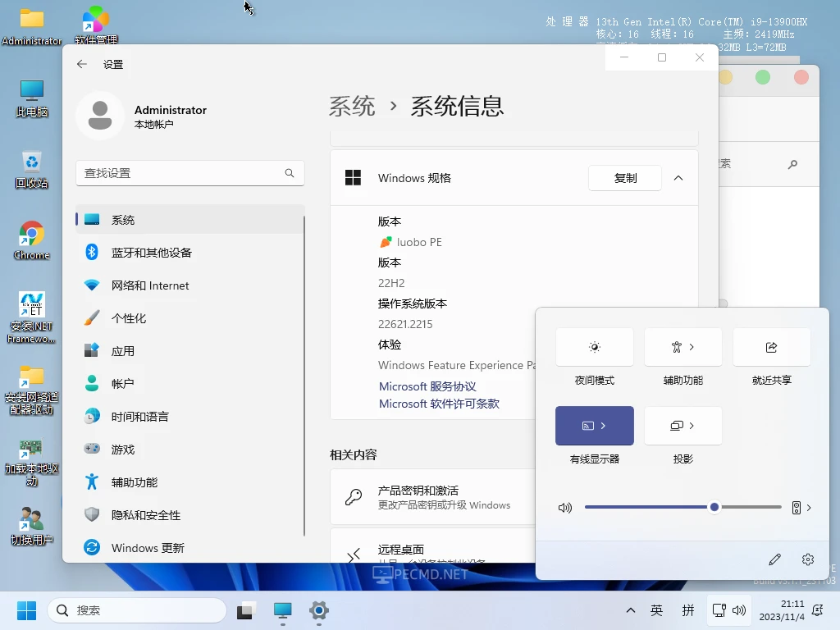Viewport: 840px width, 630px height.
Task: Click the taskbar monitor app icon
Action: pos(283,610)
